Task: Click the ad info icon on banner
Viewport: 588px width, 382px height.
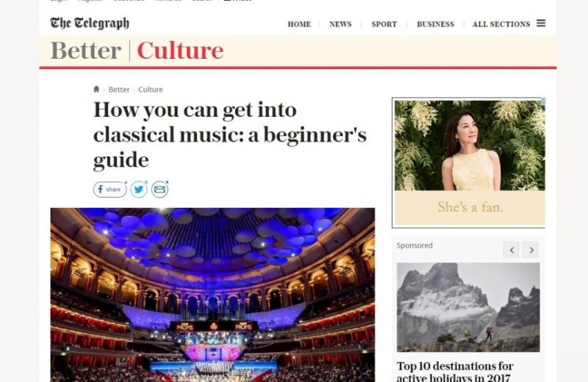Action: coord(543,101)
